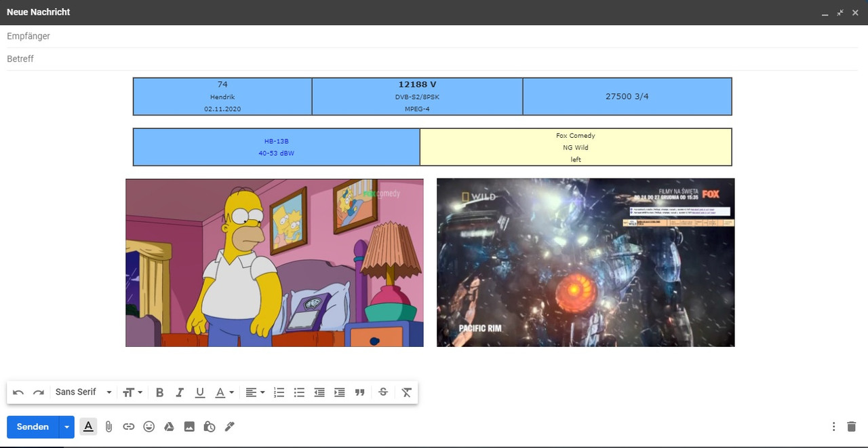868x448 pixels.
Task: Attach files with the paperclip icon
Action: click(x=108, y=426)
